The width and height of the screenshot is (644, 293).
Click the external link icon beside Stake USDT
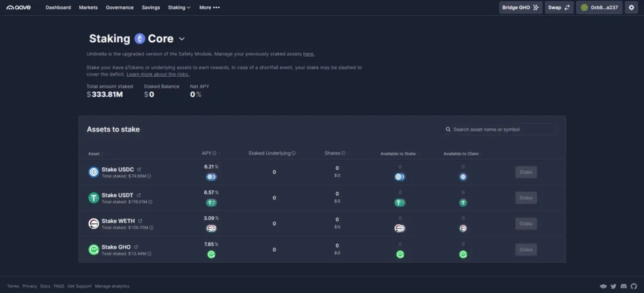tap(138, 195)
